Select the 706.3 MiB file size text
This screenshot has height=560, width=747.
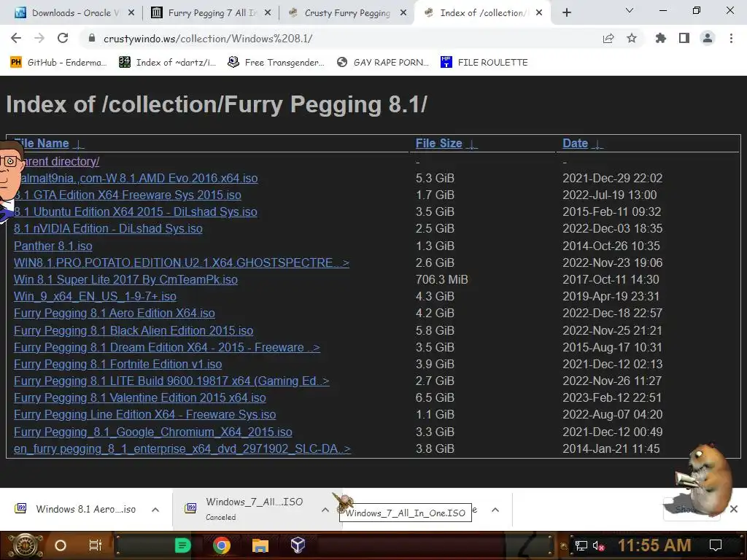pyautogui.click(x=441, y=279)
